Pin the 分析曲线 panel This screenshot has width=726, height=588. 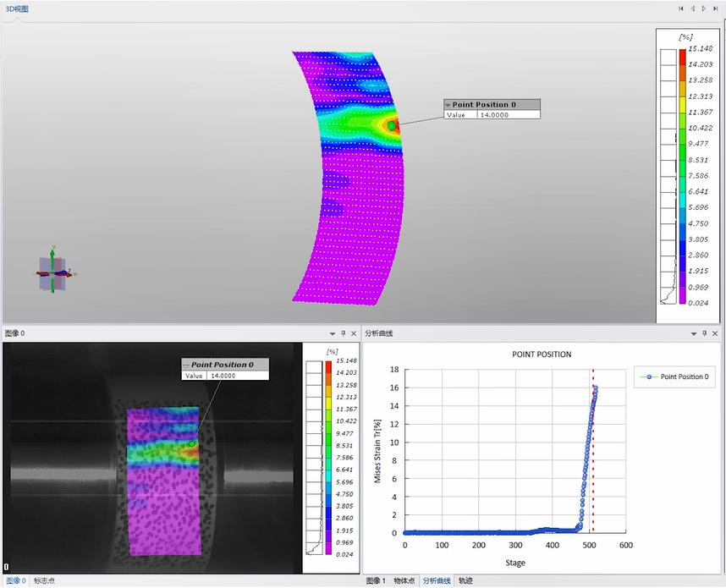click(704, 333)
